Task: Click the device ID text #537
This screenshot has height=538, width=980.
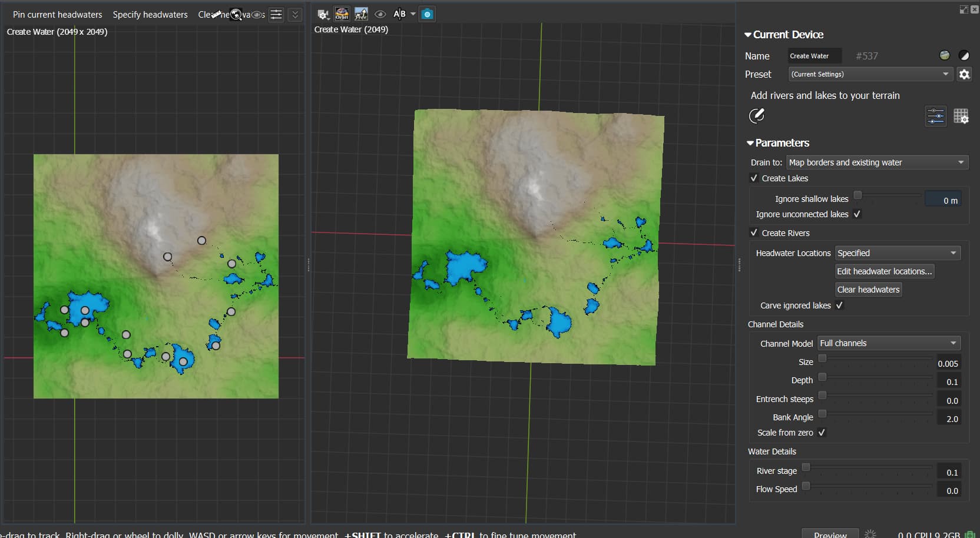Action: coord(867,56)
